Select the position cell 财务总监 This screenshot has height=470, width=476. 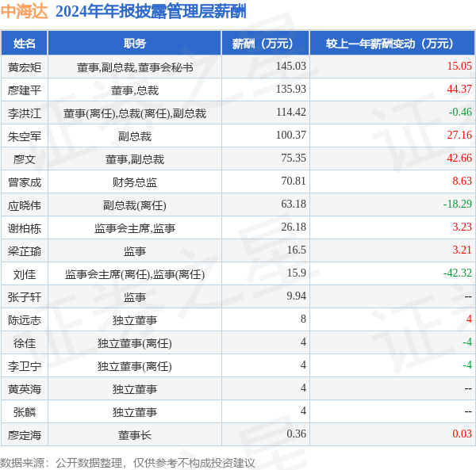135,182
